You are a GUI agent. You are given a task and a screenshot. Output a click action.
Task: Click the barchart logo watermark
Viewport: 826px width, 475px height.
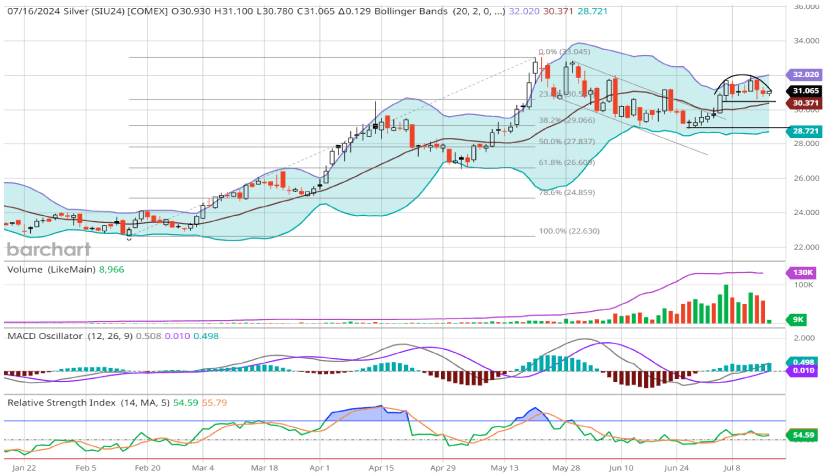48,249
